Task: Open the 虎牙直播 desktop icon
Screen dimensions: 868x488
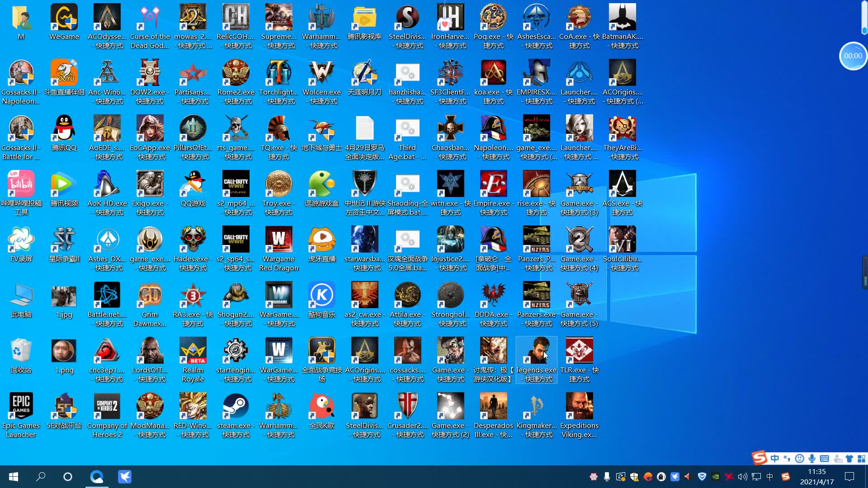Action: point(321,244)
